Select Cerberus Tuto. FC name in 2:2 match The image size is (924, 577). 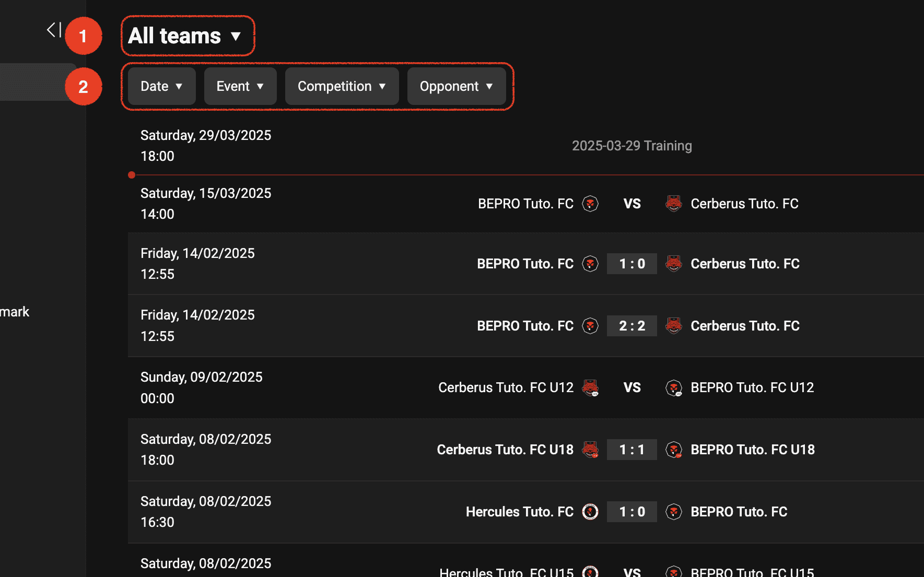(745, 326)
